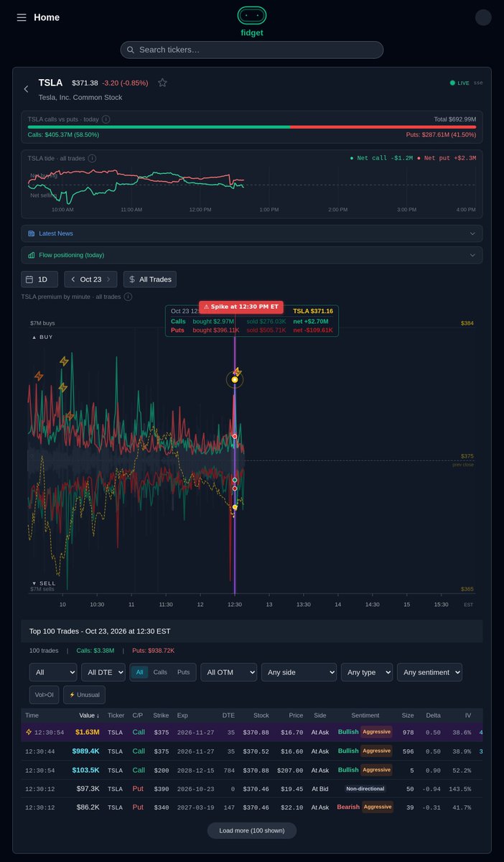Viewport: 504px width, 862px height.
Task: Select the All option in calls/puts toggle
Action: 139,672
